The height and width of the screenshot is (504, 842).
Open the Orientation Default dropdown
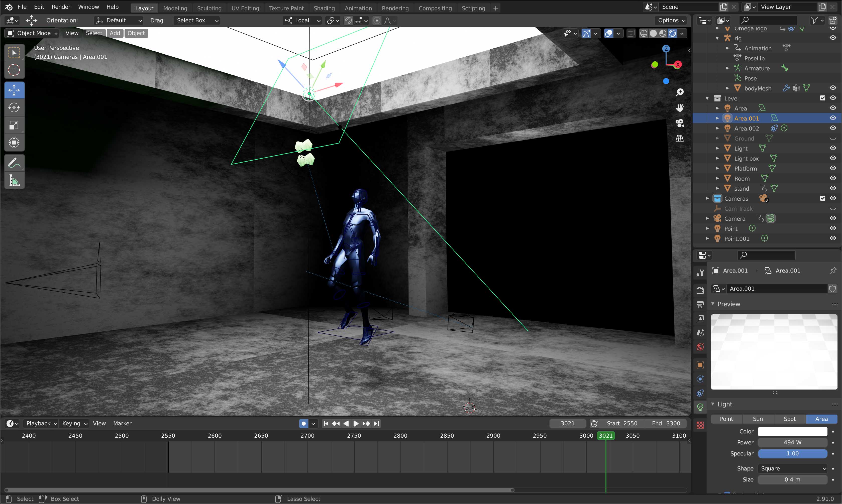119,20
